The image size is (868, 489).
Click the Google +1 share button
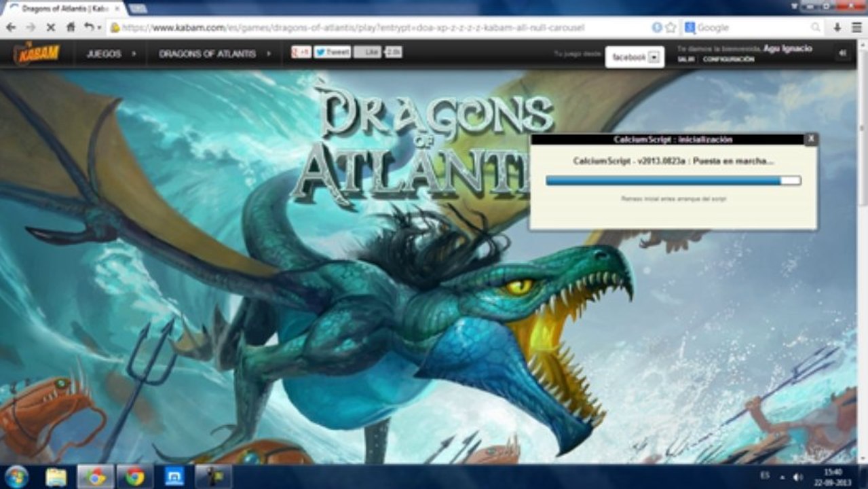coord(301,52)
